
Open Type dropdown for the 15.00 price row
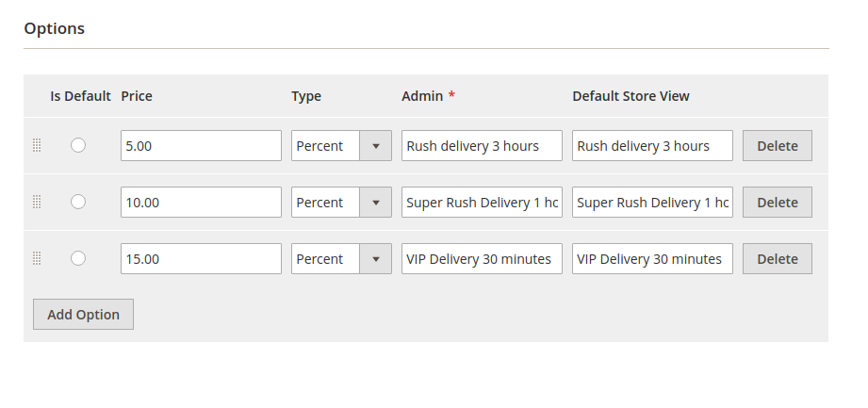[x=341, y=259]
